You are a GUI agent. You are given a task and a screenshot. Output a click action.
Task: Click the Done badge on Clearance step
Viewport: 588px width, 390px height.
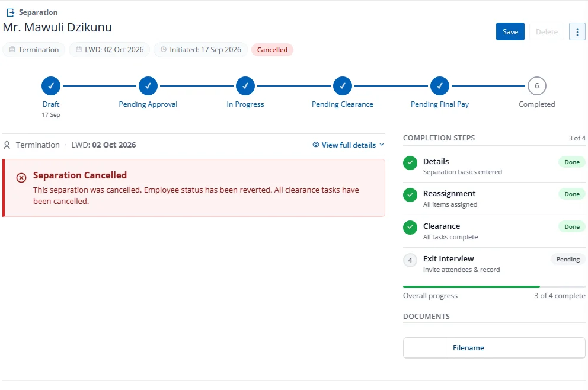pyautogui.click(x=572, y=227)
